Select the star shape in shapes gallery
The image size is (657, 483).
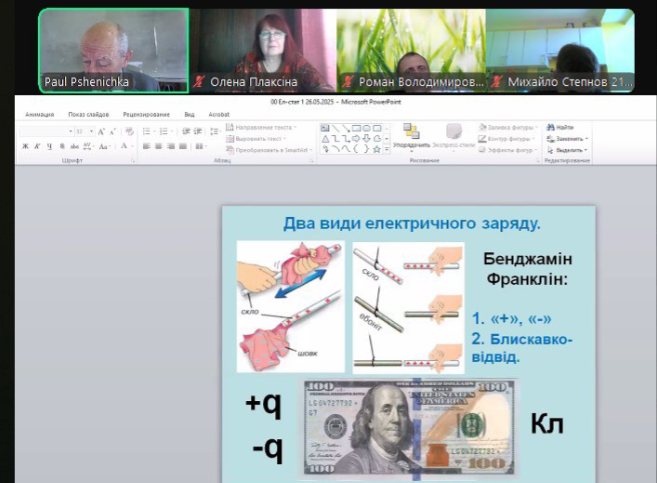click(x=378, y=148)
